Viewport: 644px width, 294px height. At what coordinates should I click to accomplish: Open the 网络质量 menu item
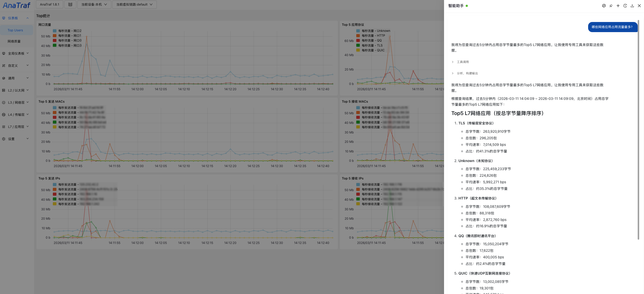click(x=14, y=41)
